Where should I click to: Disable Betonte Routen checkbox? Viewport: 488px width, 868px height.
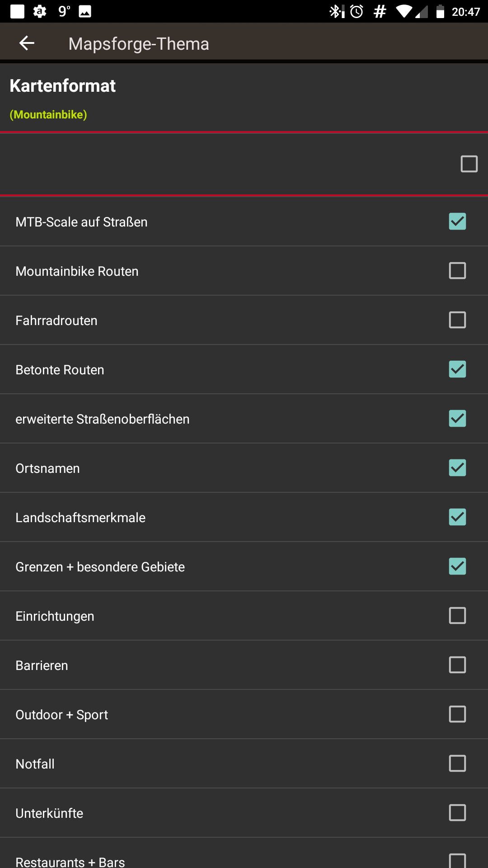point(457,369)
